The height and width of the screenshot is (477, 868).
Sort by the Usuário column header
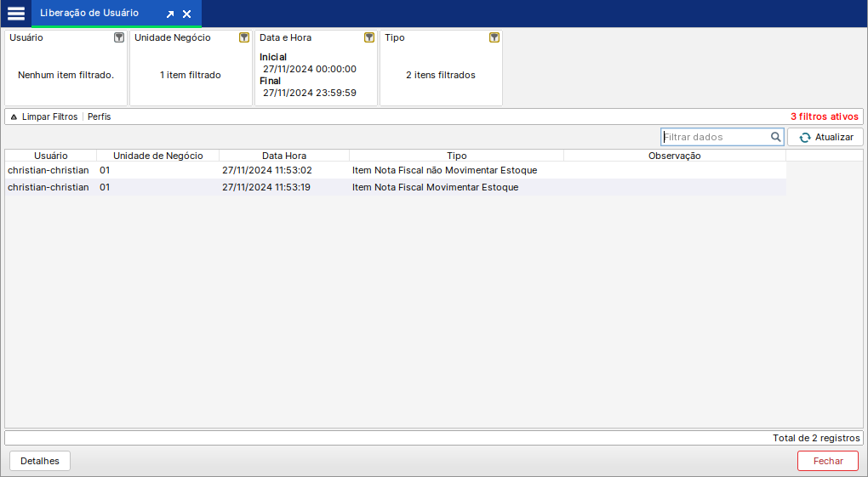51,156
